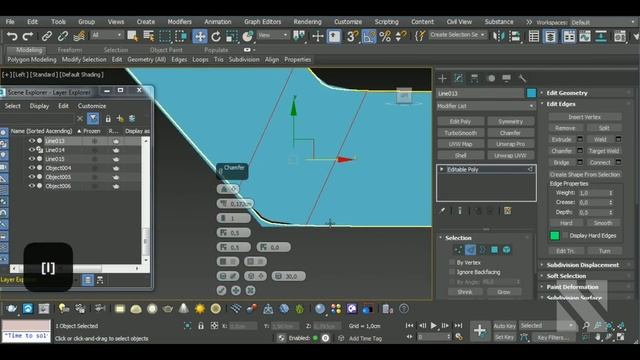Click the Chamfer caddy apply OK checkmark
This screenshot has height=360, width=640.
222,291
